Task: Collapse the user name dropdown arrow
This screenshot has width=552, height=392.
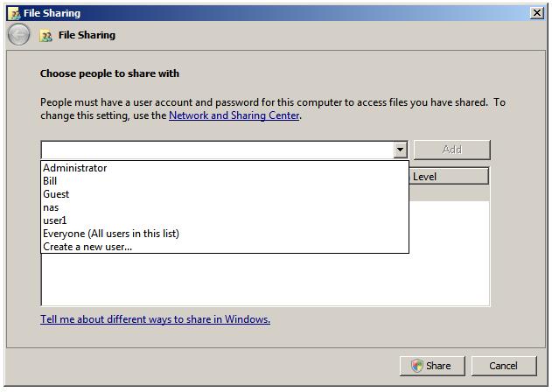Action: 400,150
